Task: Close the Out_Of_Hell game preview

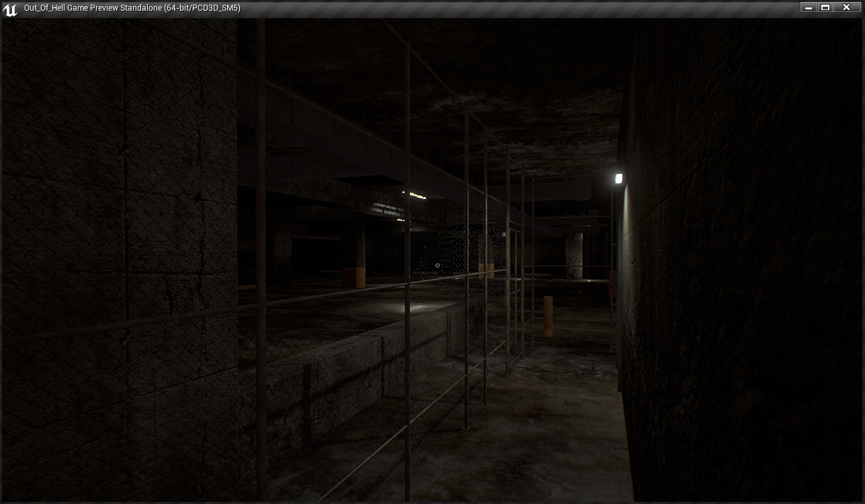Action: [x=847, y=7]
